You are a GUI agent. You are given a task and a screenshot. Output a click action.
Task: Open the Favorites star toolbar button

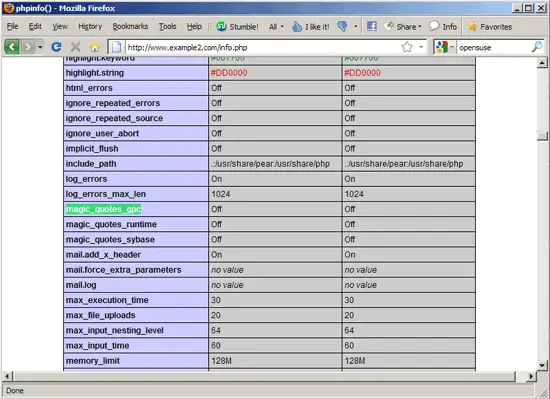tap(490, 27)
